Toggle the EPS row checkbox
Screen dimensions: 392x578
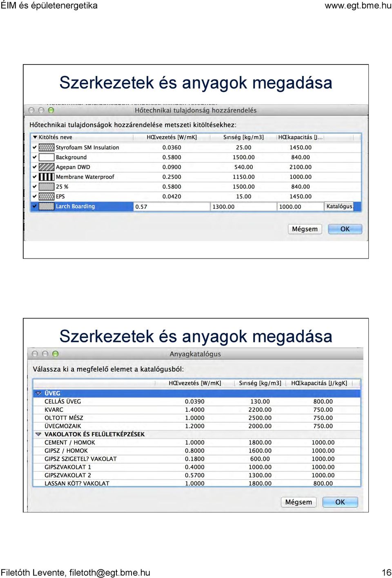[x=35, y=196]
